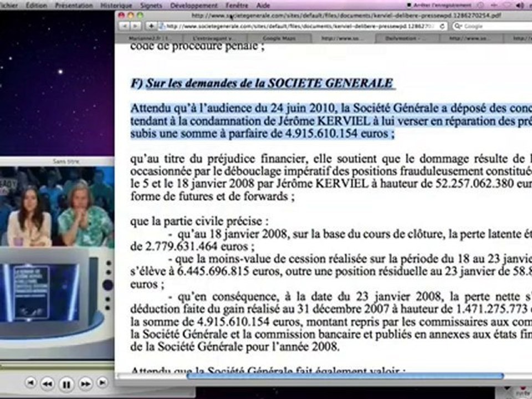Switch to the Dailymotion tab
532x399 pixels.
click(406, 38)
